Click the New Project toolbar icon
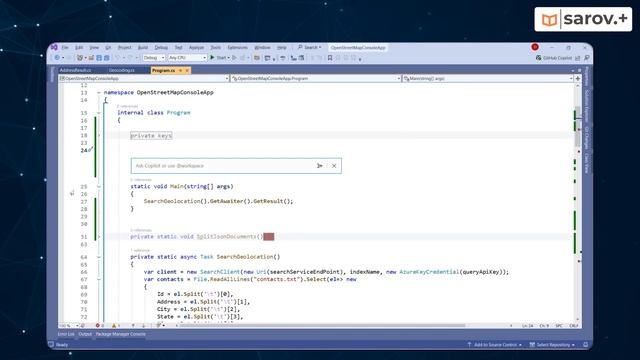Viewport: 640px width, 360px height. click(x=80, y=58)
